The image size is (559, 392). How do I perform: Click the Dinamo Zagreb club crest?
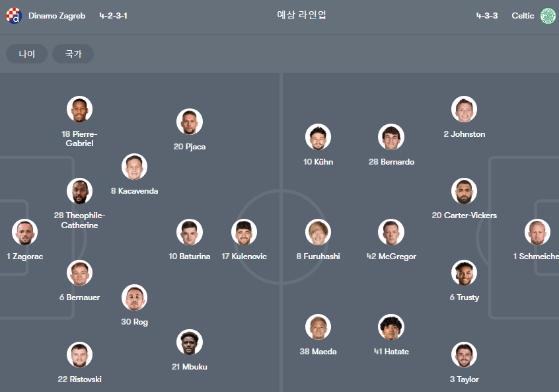pyautogui.click(x=14, y=16)
